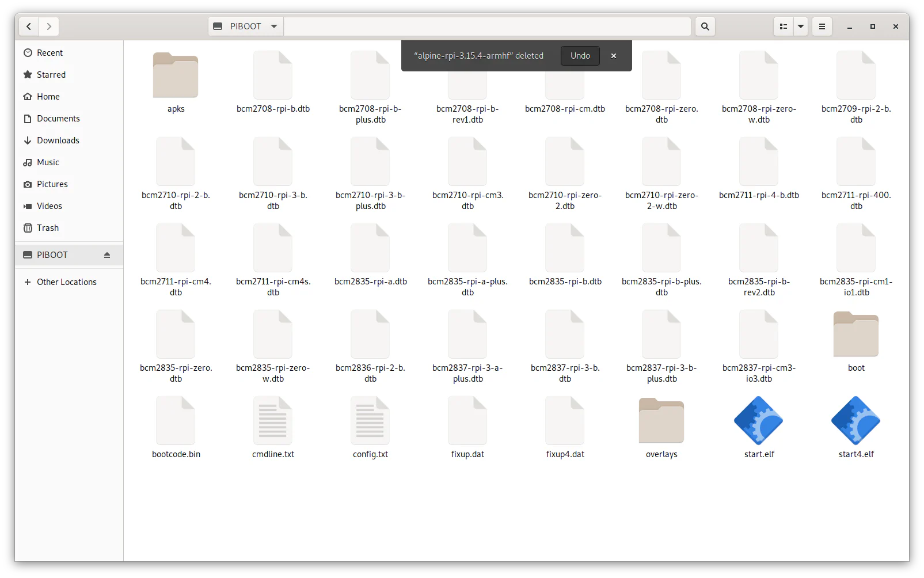Click the bcm2837-rpi-3-b.dtb file name
Image resolution: width=924 pixels, height=578 pixels.
click(x=565, y=373)
